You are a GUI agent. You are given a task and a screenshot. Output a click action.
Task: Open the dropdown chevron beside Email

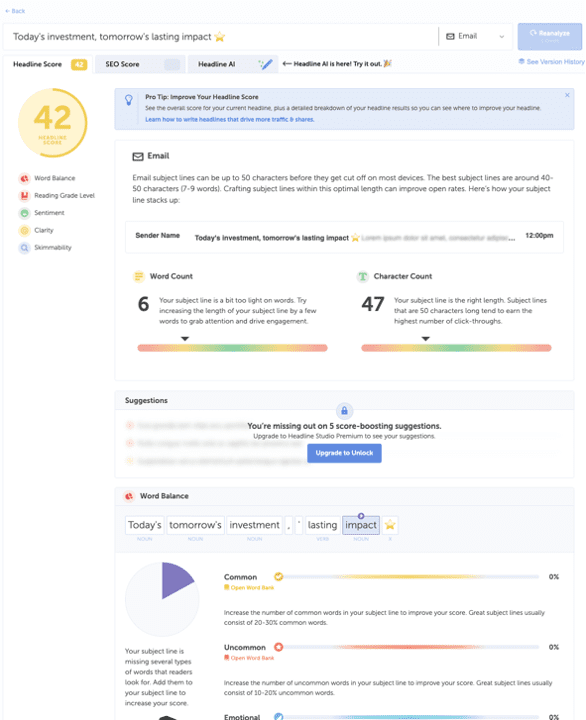pos(501,37)
